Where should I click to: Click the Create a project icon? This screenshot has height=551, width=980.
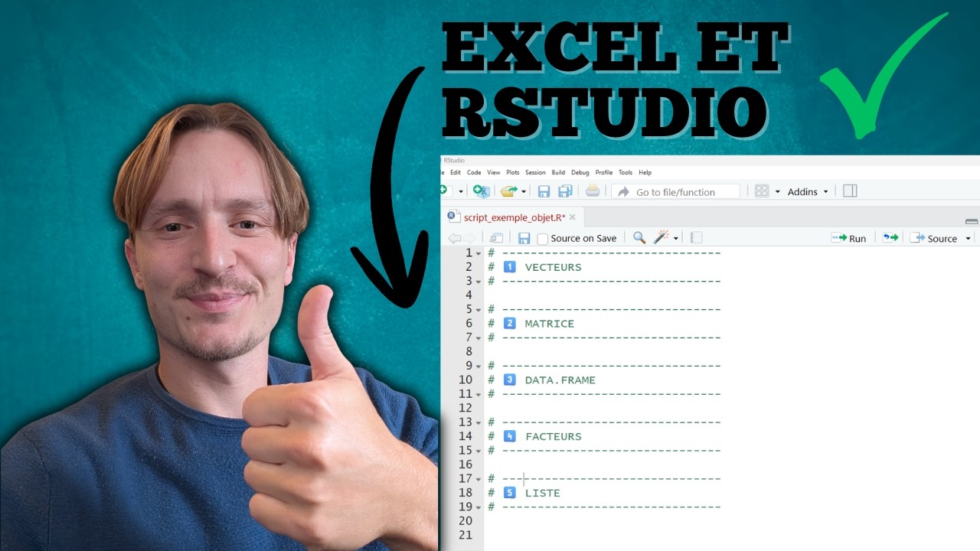click(481, 191)
